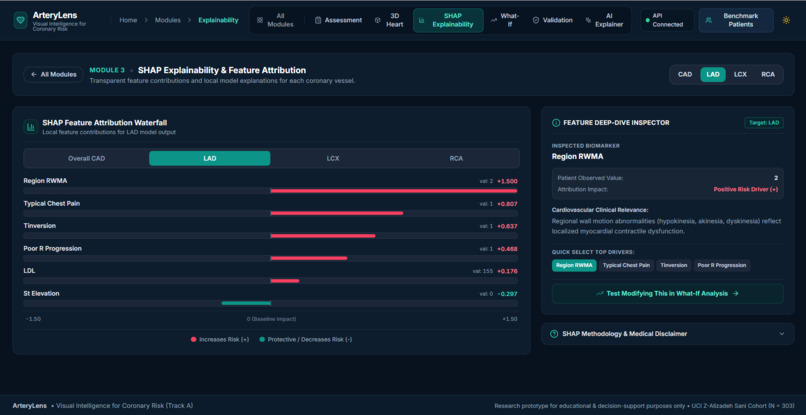Click the Region RWMA red attribution bar
This screenshot has height=415, width=806.
point(394,191)
